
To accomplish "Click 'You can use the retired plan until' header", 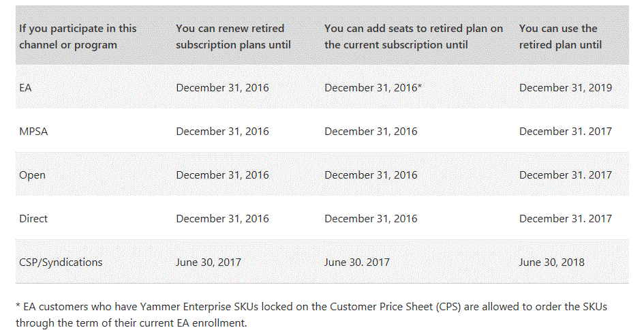I will [560, 36].
